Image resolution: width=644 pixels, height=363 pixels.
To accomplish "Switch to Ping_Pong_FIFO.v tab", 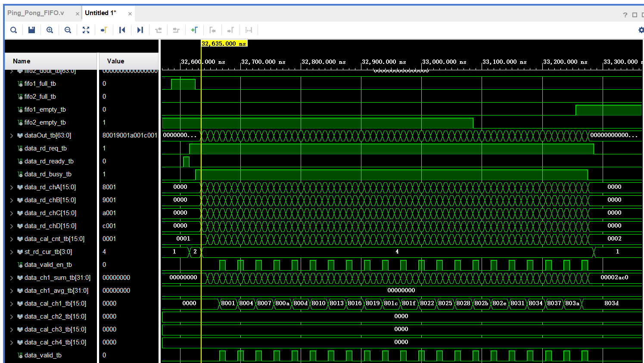I will pos(36,13).
